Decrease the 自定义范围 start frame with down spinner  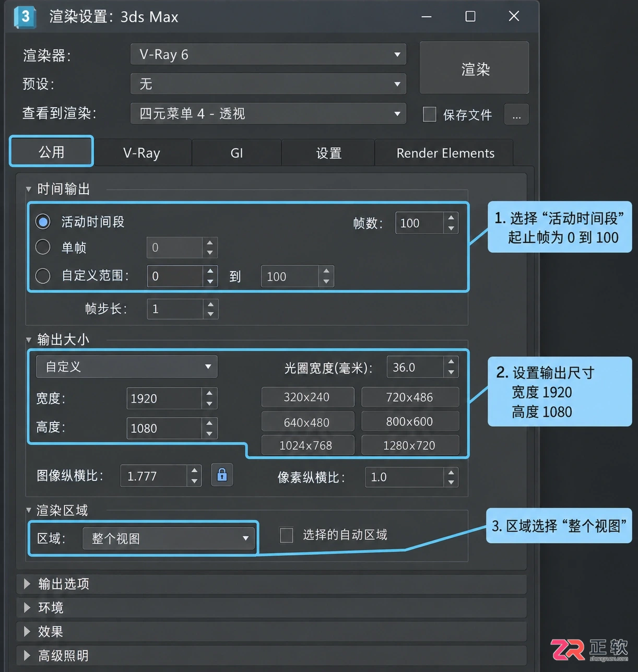(x=210, y=282)
